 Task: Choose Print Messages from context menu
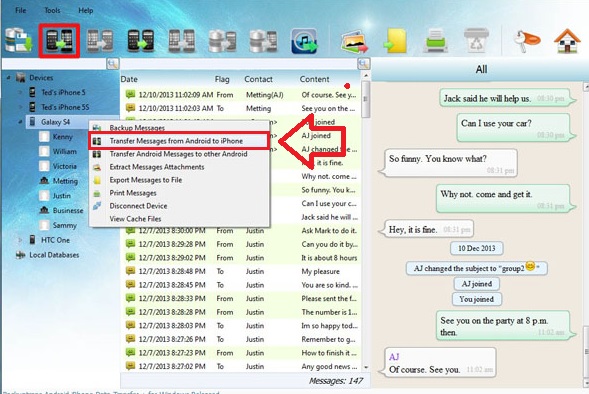click(179, 193)
